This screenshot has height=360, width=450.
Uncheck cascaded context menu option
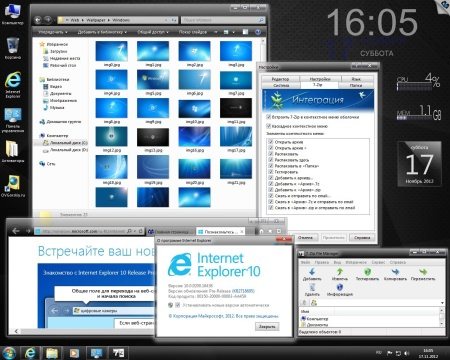(268, 126)
